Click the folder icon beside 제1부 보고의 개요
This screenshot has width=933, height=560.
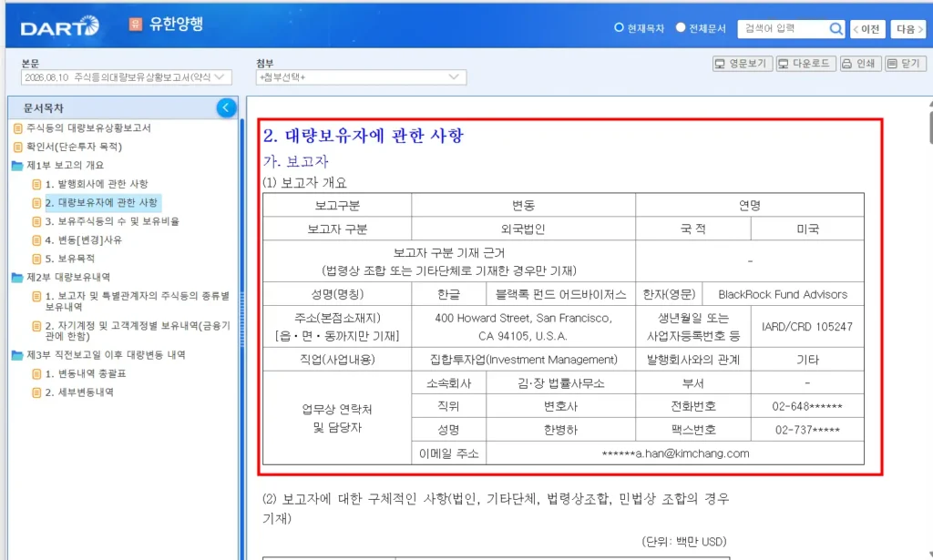[x=17, y=165]
